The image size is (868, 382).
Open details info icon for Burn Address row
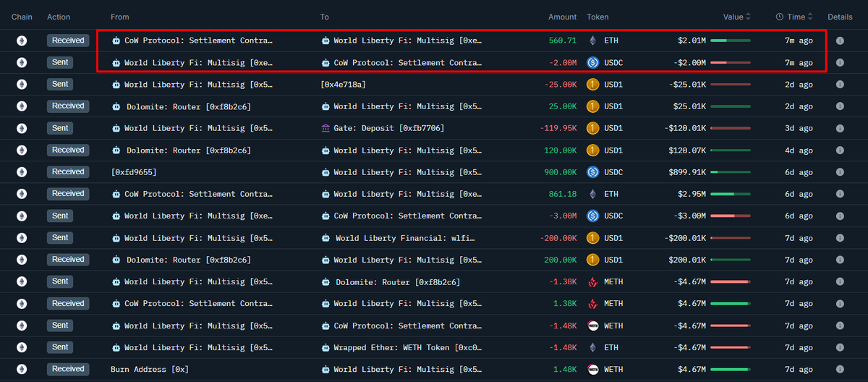[840, 369]
